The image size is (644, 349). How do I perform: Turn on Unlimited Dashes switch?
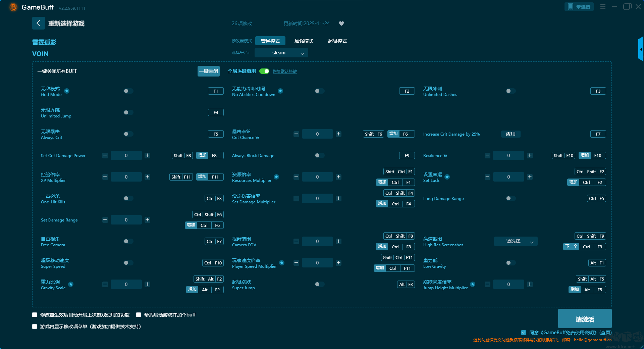tap(511, 91)
